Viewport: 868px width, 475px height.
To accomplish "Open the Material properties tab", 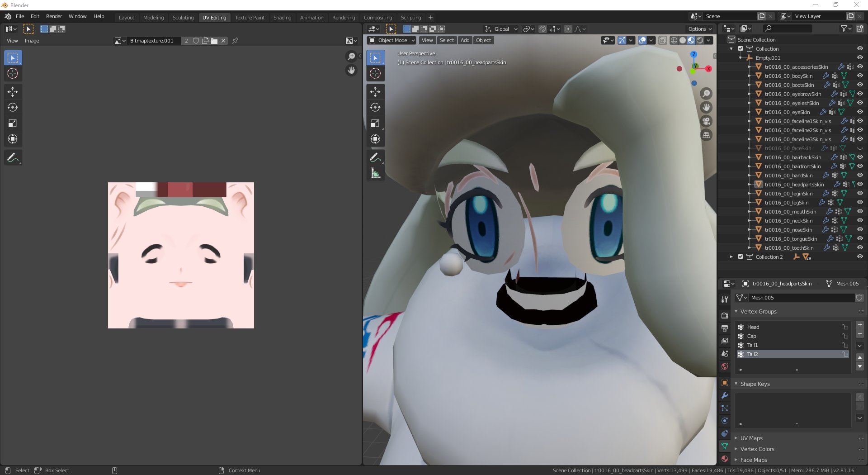I will [x=725, y=459].
